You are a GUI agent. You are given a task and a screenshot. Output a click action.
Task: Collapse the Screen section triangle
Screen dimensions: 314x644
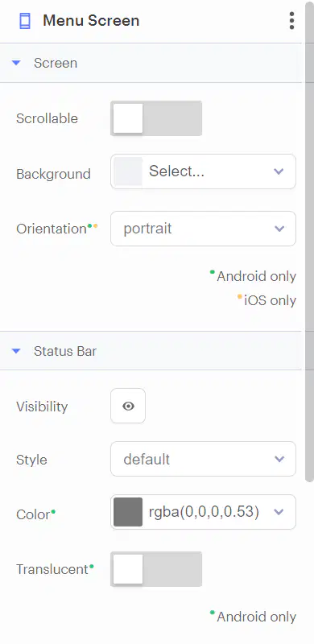point(16,63)
